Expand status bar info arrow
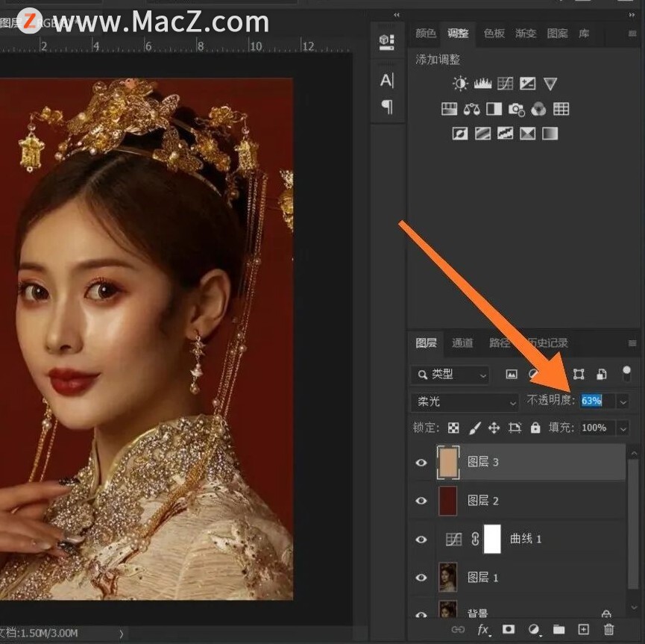 point(122,634)
